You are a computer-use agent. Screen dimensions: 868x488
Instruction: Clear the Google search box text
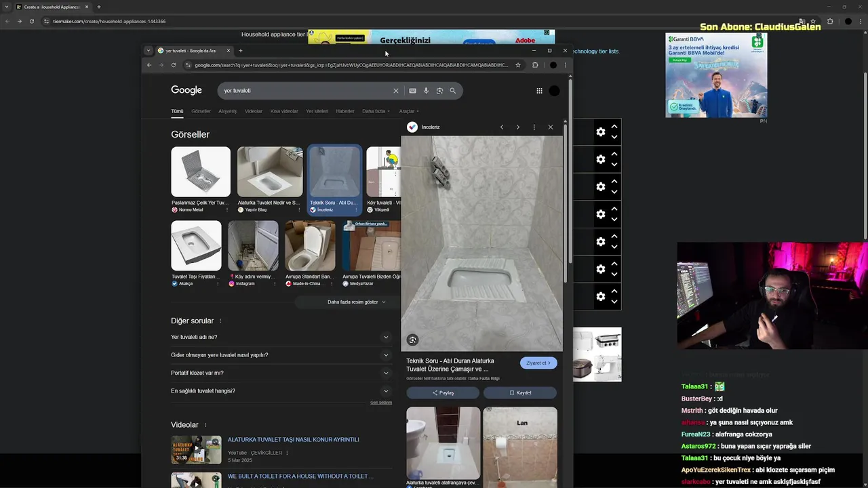tap(396, 91)
